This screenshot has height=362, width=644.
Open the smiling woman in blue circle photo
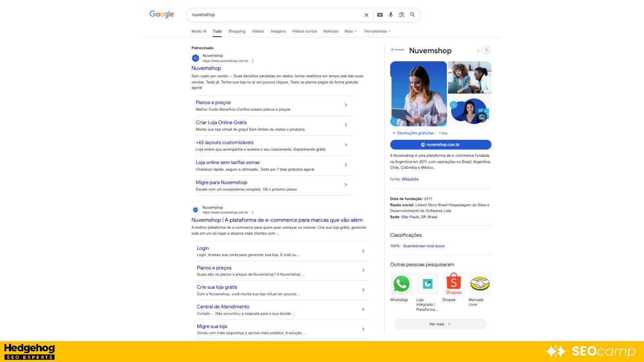(x=470, y=110)
